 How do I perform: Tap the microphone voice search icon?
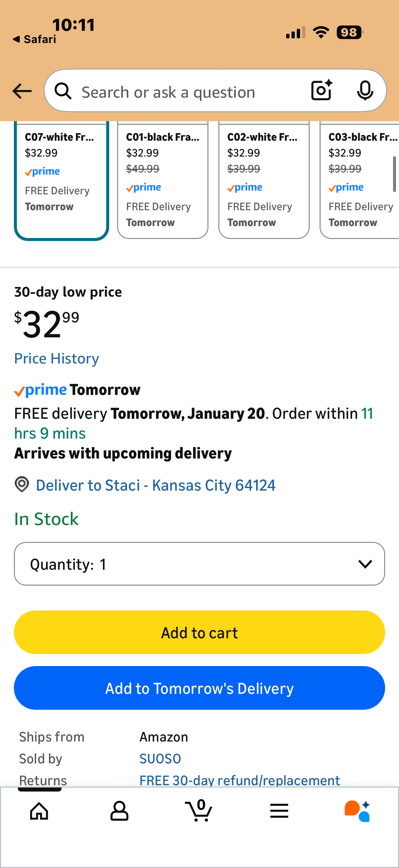point(365,91)
